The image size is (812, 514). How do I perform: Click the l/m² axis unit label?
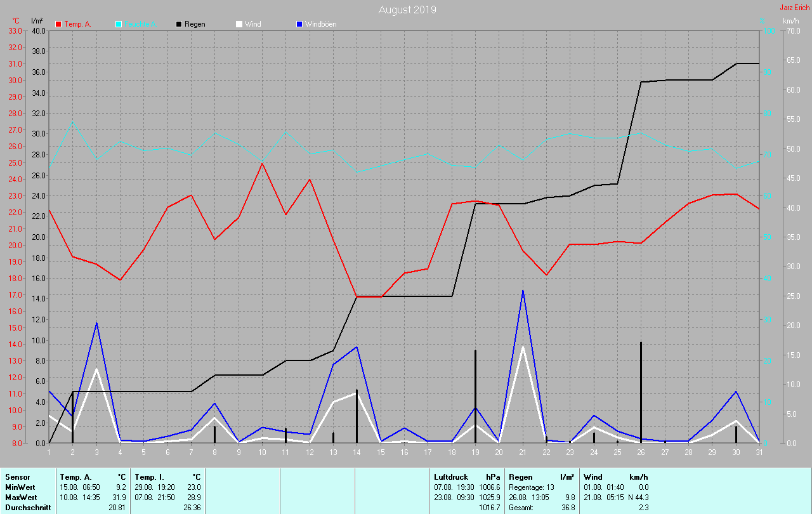pyautogui.click(x=37, y=21)
